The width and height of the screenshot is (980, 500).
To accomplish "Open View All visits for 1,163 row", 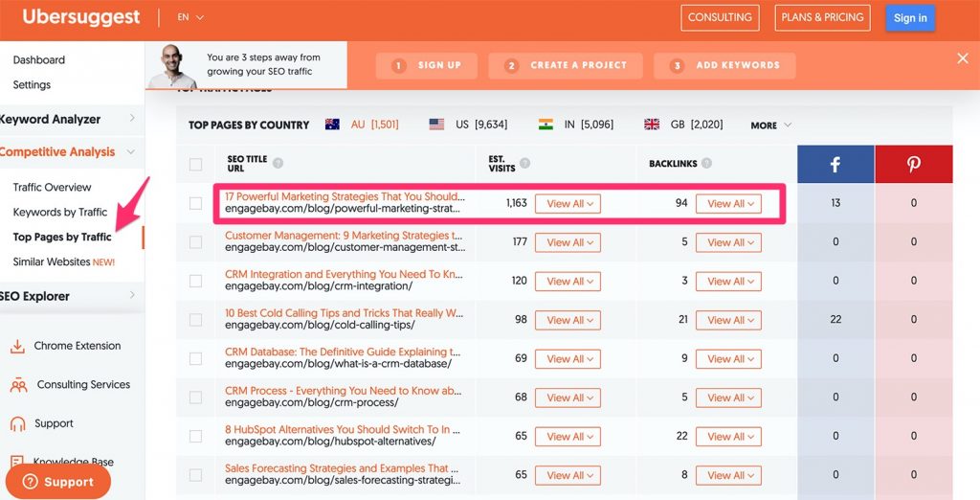I will [568, 203].
